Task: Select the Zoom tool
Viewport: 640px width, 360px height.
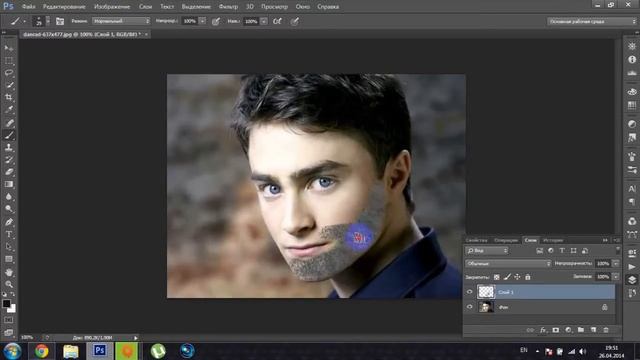Action: pos(9,284)
